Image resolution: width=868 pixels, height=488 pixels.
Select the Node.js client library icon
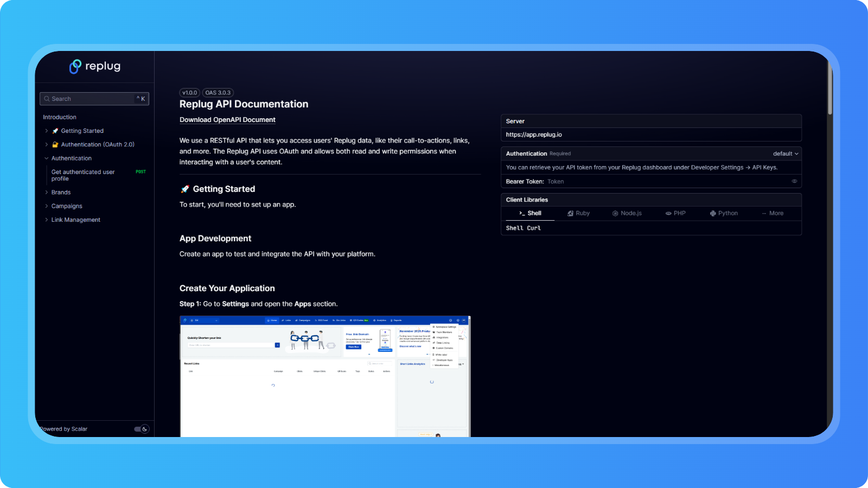tap(615, 214)
